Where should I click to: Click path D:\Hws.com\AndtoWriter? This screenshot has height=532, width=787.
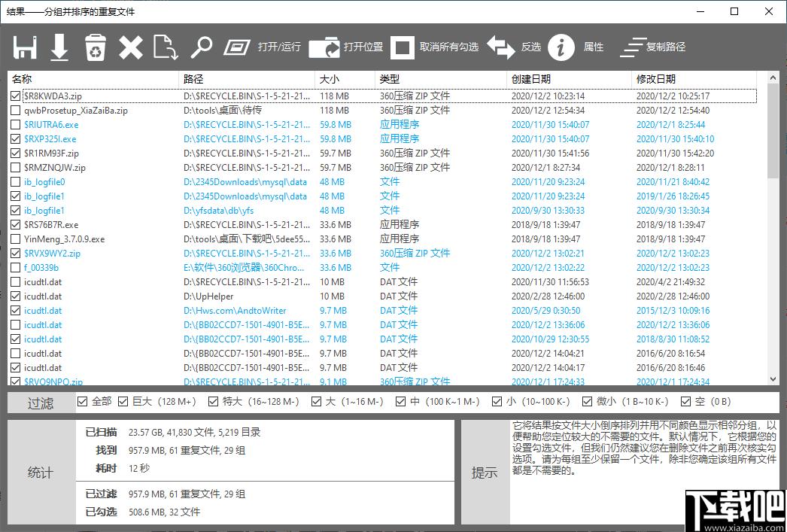235,311
